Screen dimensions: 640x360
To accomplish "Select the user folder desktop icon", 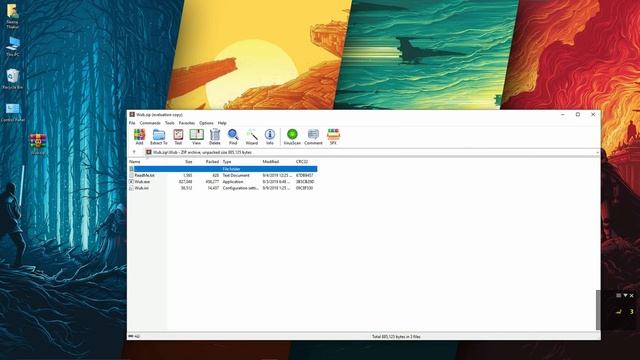I will 12,16.
